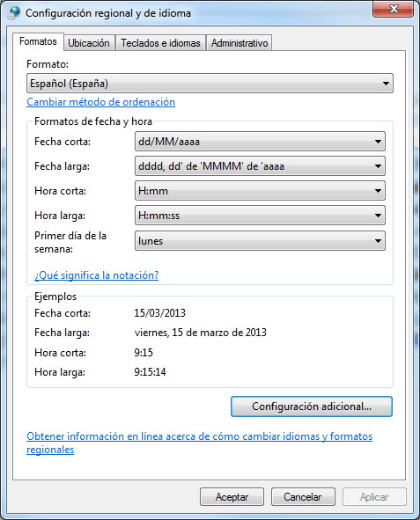Click the greyed Aplicar button
Viewport: 420px width, 520px height.
(x=374, y=497)
